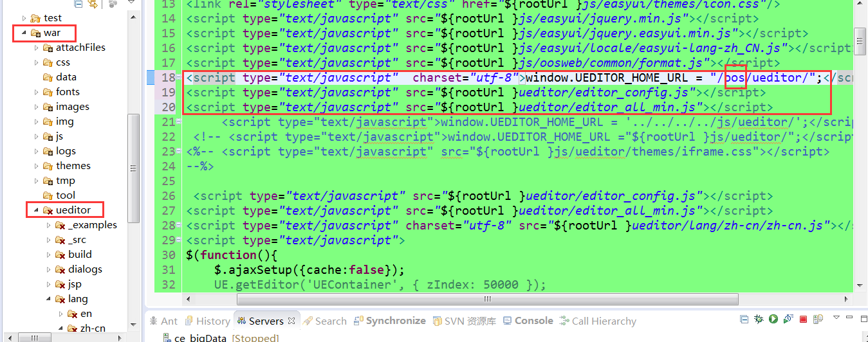The image size is (868, 342).
Task: Open the Servers view menu dropdown
Action: coord(836,318)
